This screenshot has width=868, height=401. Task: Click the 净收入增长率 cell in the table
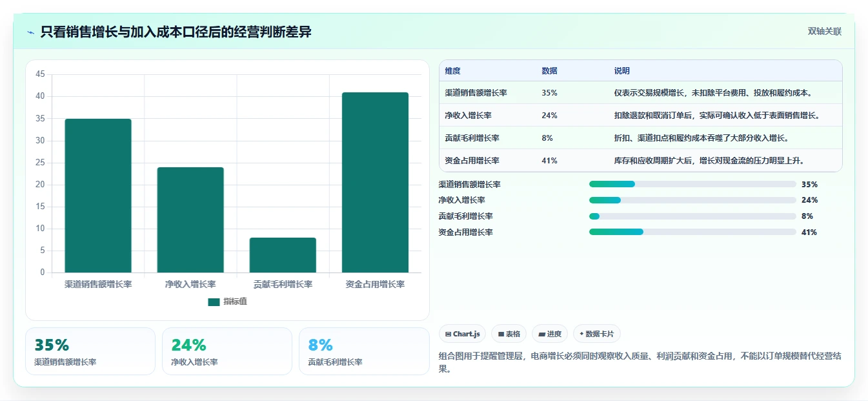click(469, 116)
